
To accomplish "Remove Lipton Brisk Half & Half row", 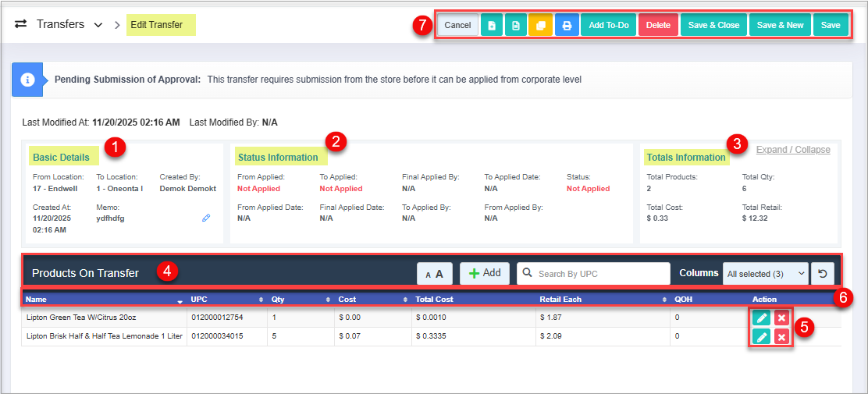I will (781, 336).
